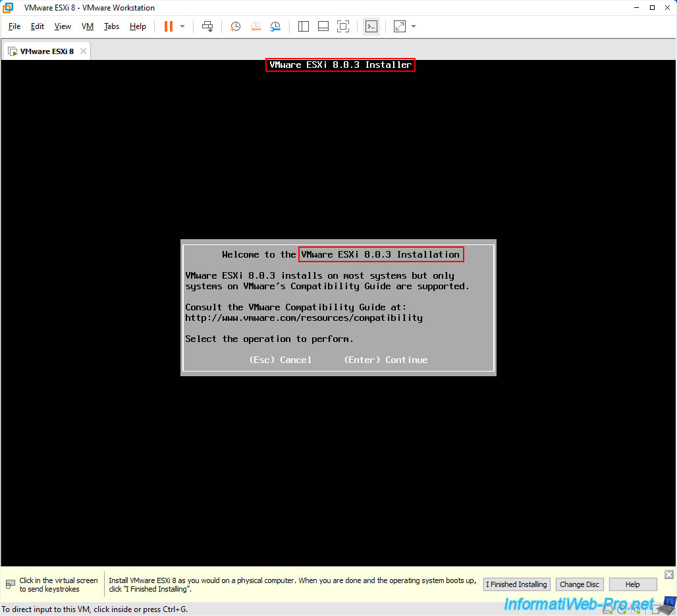This screenshot has height=616, width=677.
Task: Enter full screen mode icon
Action: point(343,26)
